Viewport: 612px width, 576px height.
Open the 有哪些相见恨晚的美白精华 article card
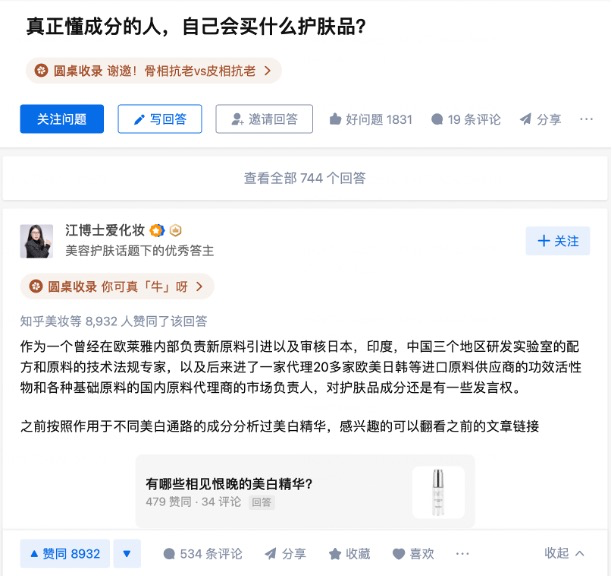305,492
